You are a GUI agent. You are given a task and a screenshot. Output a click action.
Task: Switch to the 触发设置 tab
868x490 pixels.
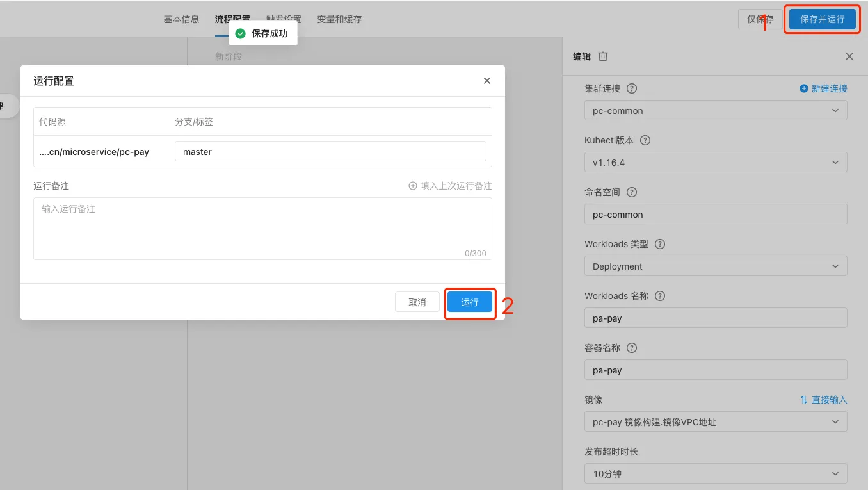tap(284, 19)
